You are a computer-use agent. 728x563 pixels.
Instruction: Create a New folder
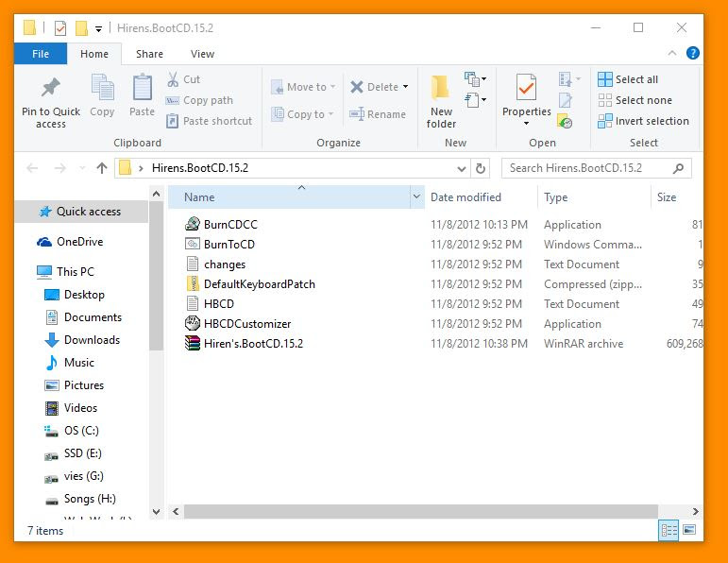click(x=441, y=102)
